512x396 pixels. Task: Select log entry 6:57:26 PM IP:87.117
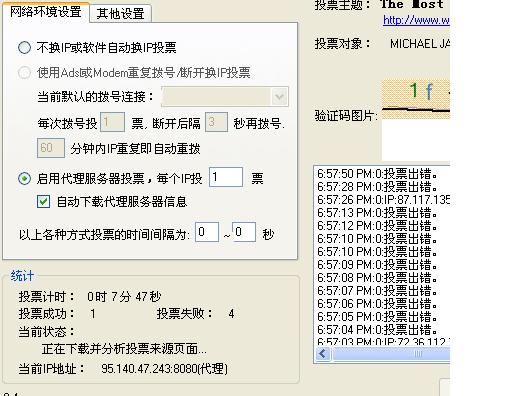[383, 200]
